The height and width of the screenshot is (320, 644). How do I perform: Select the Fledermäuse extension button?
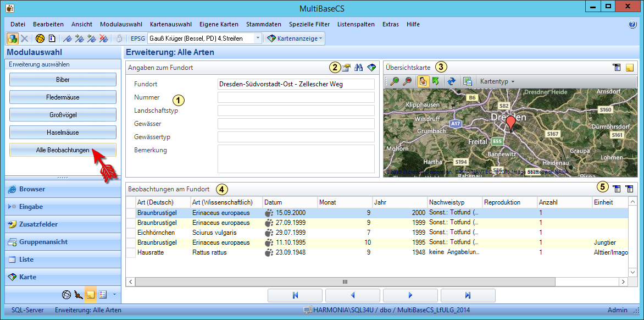click(63, 97)
